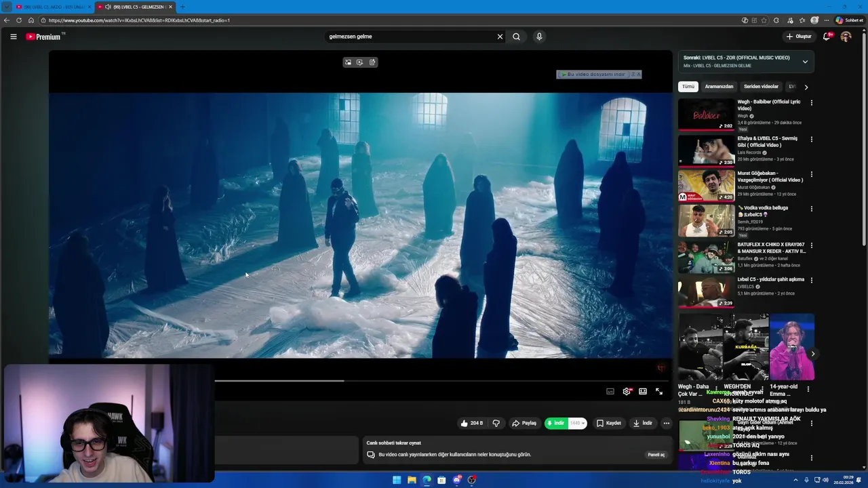This screenshot has width=868, height=488.
Task: Open Windows Start menu
Action: point(397,480)
